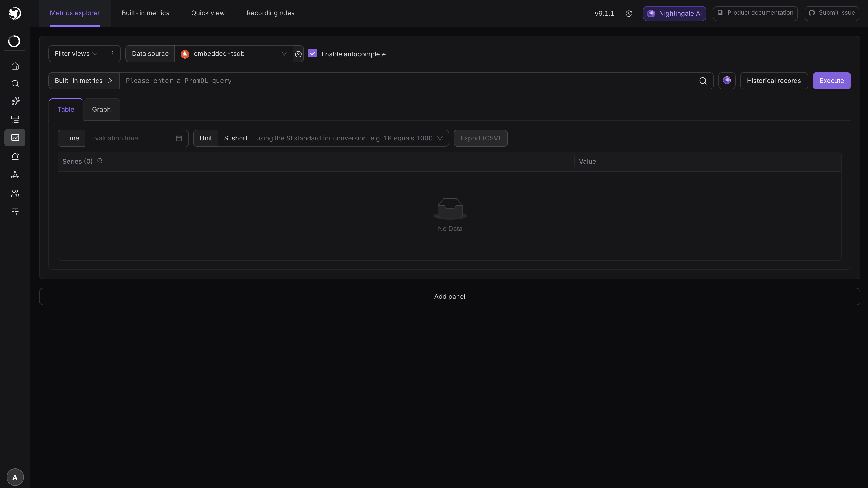Image resolution: width=868 pixels, height=488 pixels.
Task: Select the Table result tab
Action: [x=66, y=110]
